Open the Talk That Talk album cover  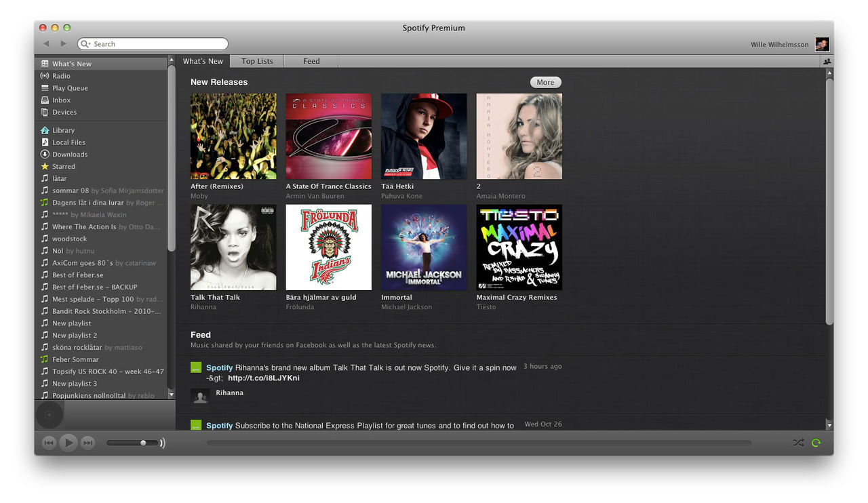233,247
